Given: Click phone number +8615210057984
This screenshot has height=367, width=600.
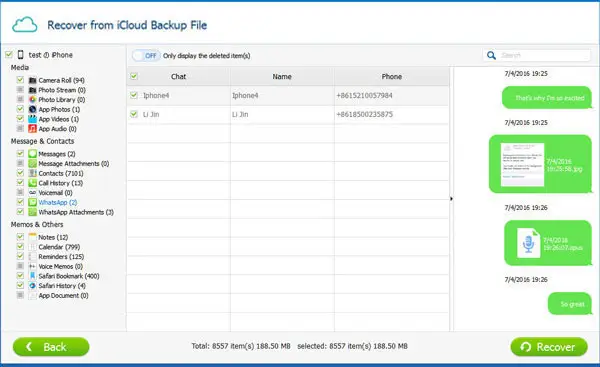Looking at the screenshot, I should click(364, 95).
